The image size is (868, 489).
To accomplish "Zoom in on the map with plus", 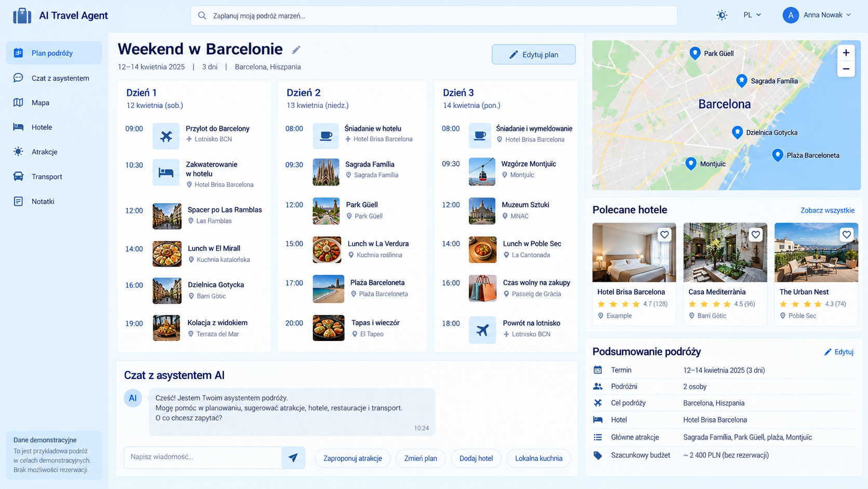I will pyautogui.click(x=846, y=53).
